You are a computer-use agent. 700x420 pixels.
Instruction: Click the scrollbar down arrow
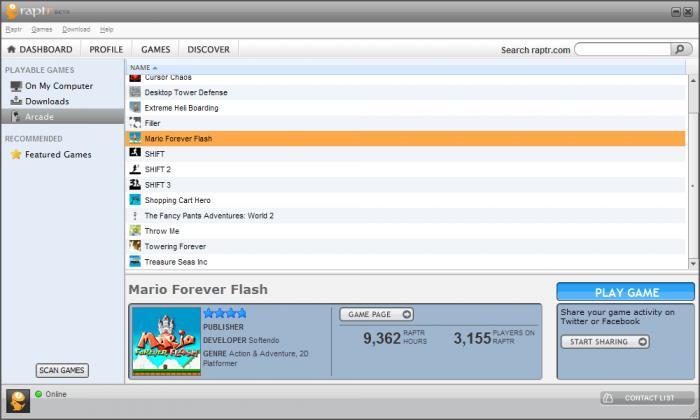pyautogui.click(x=693, y=264)
